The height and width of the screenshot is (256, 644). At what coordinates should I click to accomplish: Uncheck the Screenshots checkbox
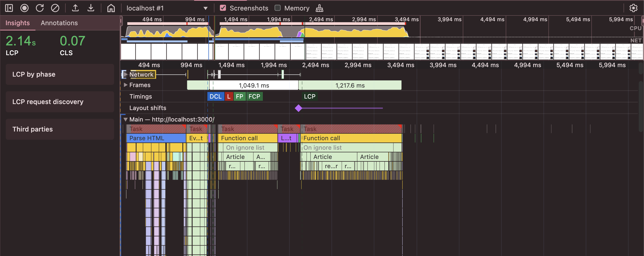tap(223, 8)
